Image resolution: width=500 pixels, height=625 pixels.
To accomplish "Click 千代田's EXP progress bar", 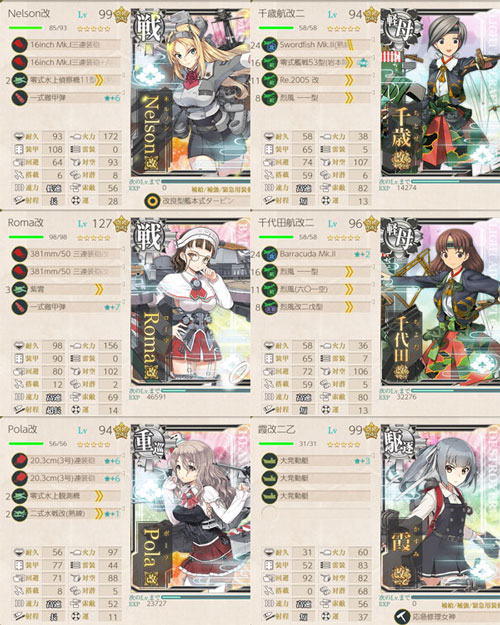I will [x=456, y=391].
